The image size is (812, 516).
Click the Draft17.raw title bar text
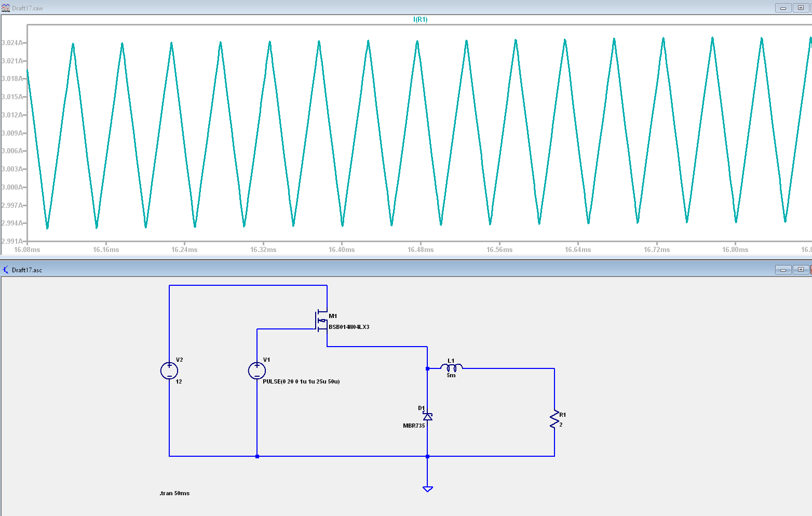[28, 8]
